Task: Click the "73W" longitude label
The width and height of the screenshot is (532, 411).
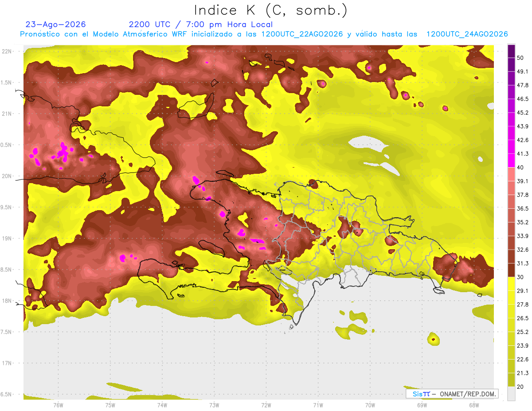Action: pos(214,405)
